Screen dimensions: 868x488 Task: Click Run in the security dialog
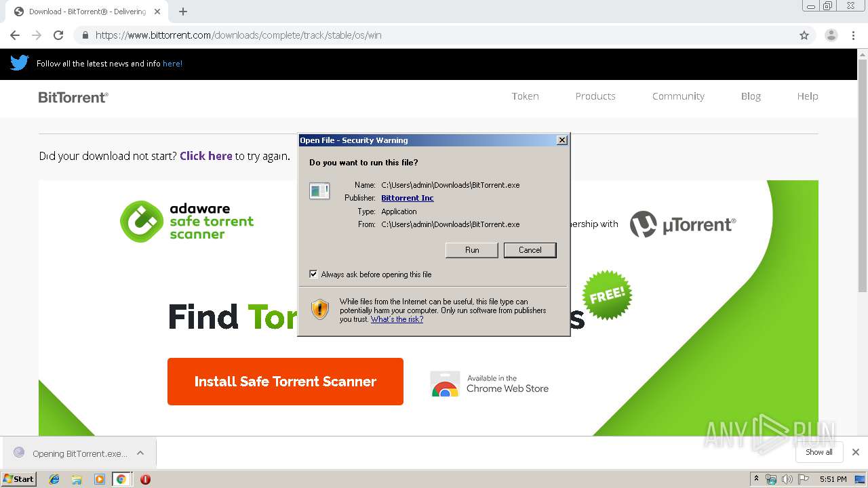pos(472,250)
